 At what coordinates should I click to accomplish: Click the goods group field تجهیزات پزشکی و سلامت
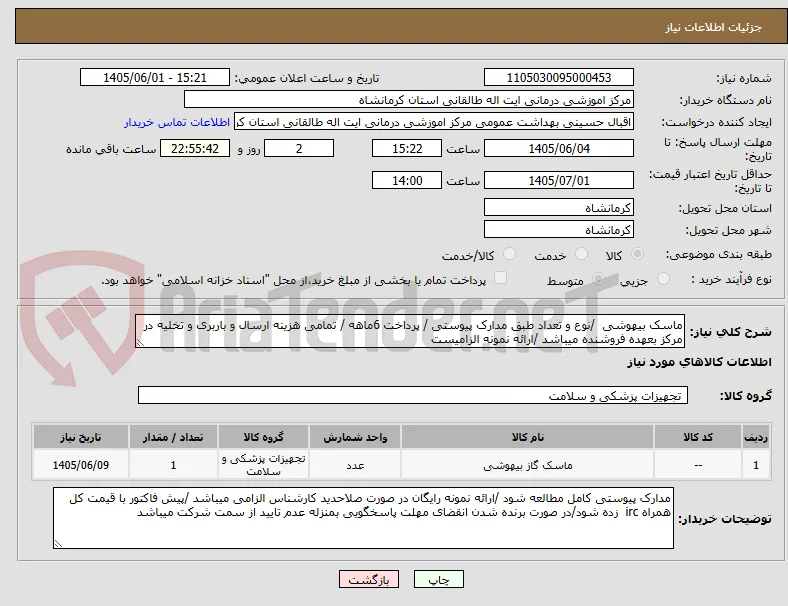413,395
